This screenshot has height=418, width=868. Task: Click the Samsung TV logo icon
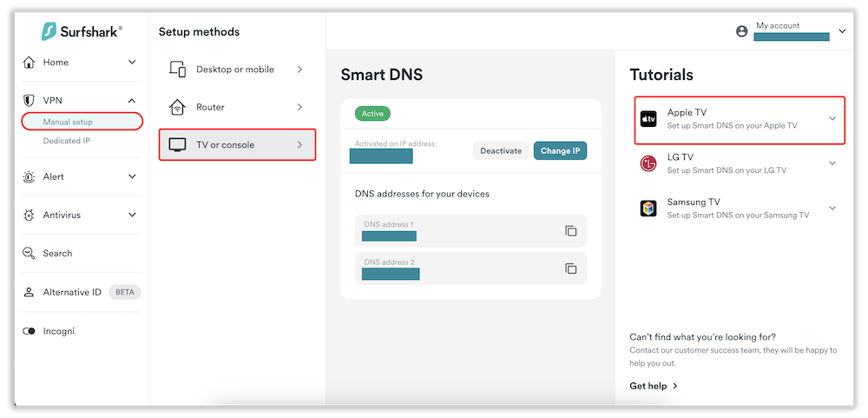pos(648,209)
